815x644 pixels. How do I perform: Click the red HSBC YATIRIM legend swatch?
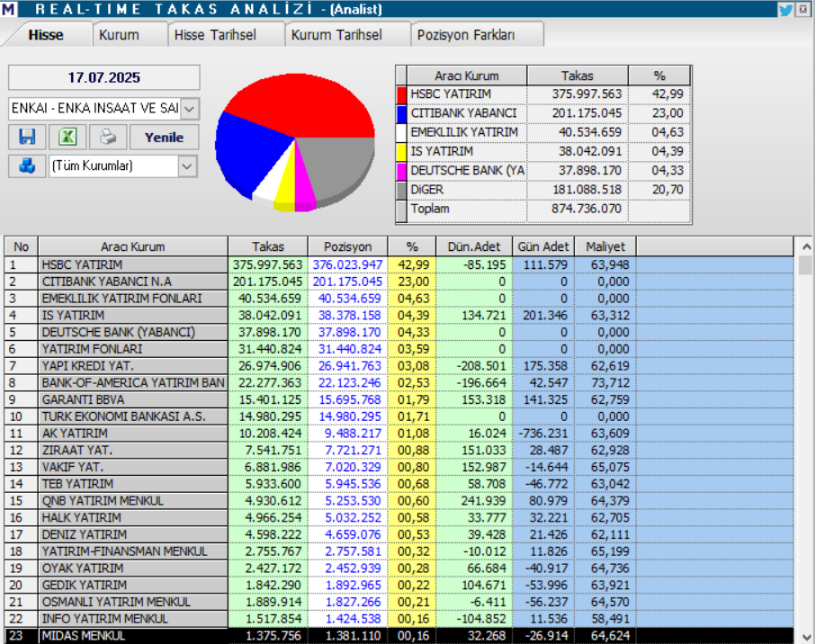pyautogui.click(x=401, y=94)
